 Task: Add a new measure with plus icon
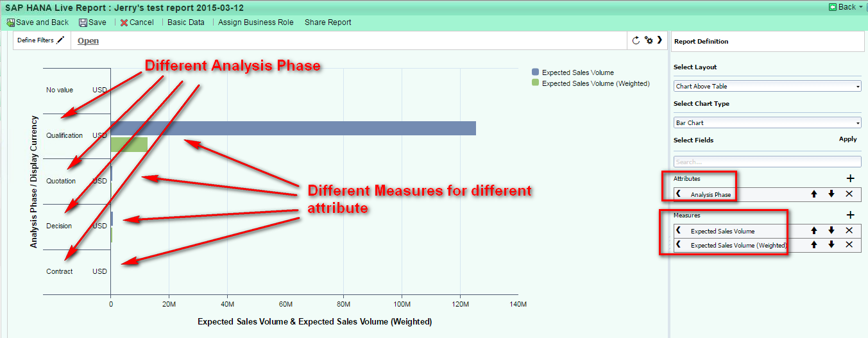point(851,215)
